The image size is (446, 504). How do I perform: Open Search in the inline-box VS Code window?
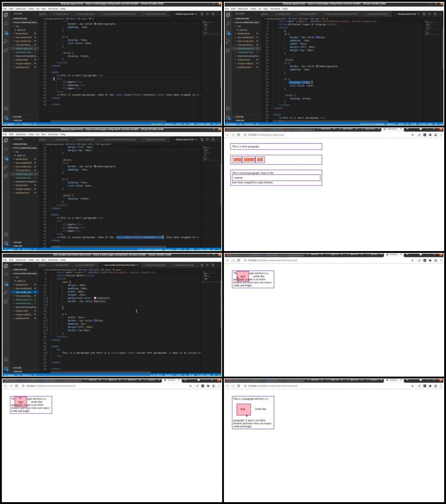pos(6,274)
